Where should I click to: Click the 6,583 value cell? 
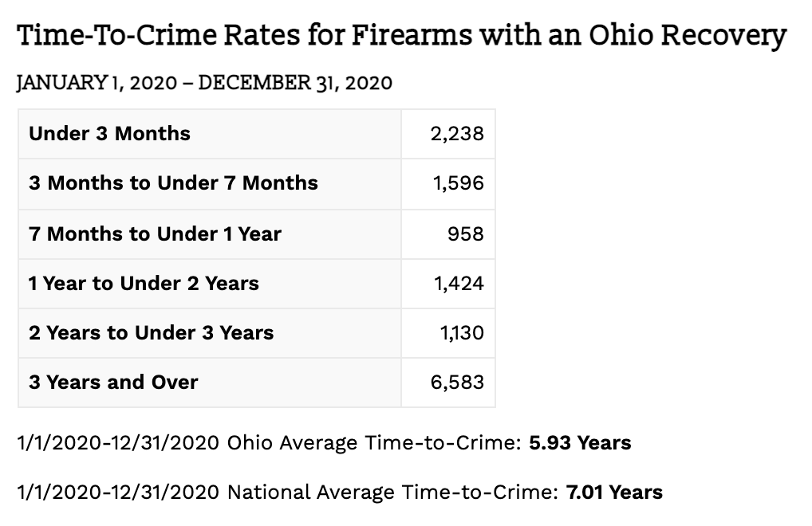point(457,382)
